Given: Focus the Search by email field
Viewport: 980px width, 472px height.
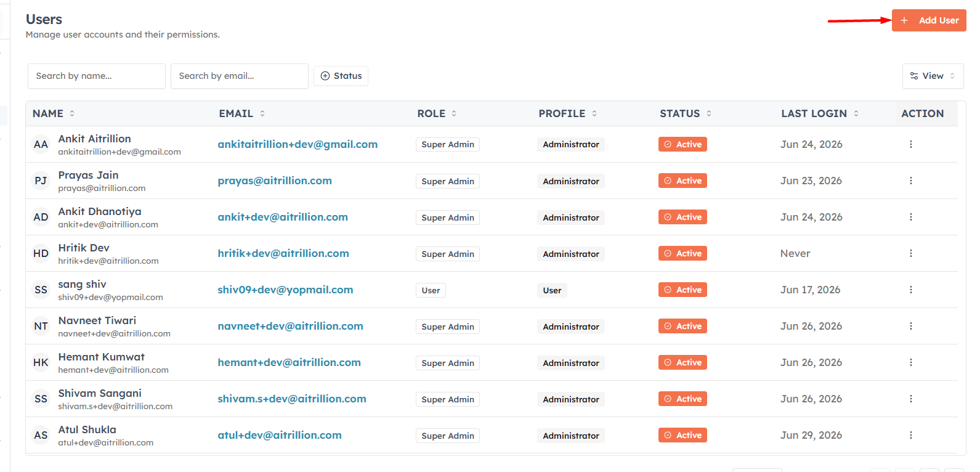Looking at the screenshot, I should pos(240,76).
